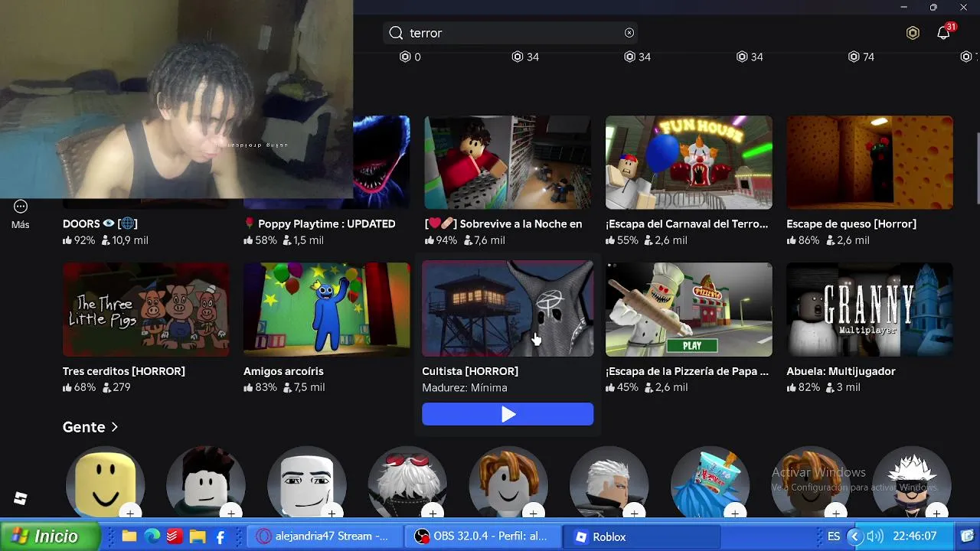Click the page vertical scrollbar
Viewport: 980px width, 551px height.
click(x=977, y=168)
